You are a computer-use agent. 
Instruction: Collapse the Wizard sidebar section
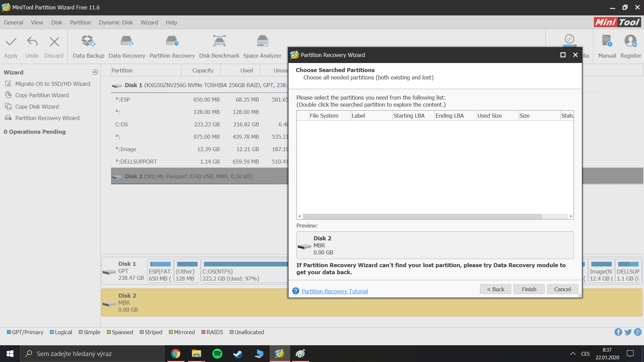pyautogui.click(x=95, y=72)
